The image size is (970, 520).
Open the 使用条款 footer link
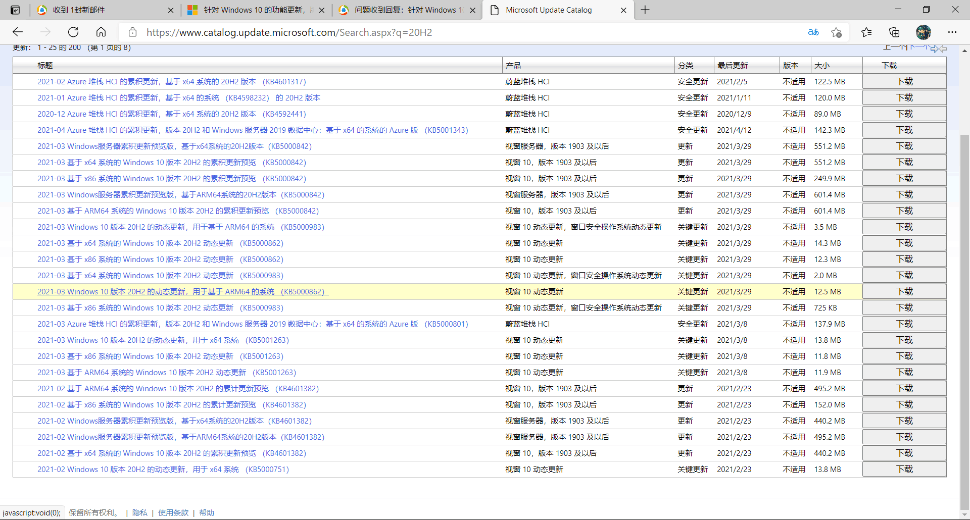[x=173, y=513]
